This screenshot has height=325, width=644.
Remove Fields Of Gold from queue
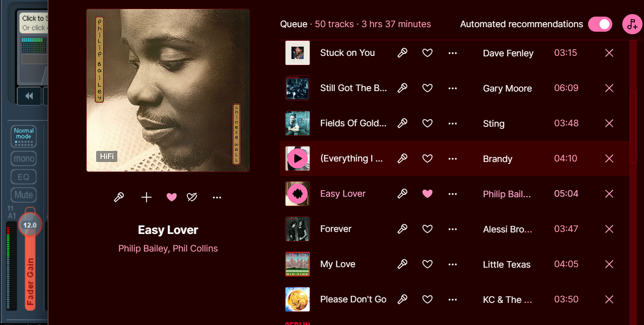(x=609, y=123)
